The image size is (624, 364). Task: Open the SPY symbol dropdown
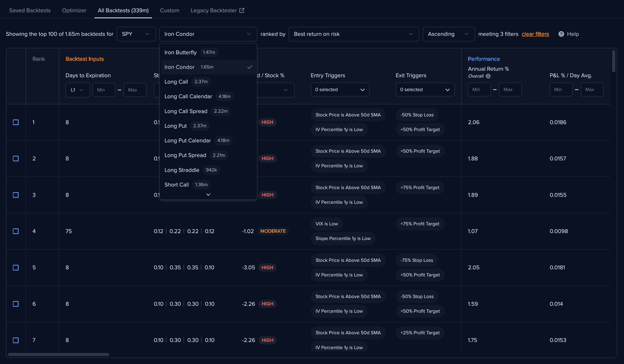(136, 34)
